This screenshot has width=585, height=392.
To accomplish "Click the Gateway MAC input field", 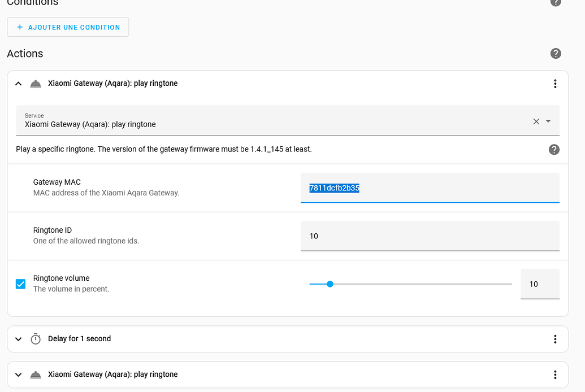I will [x=430, y=188].
